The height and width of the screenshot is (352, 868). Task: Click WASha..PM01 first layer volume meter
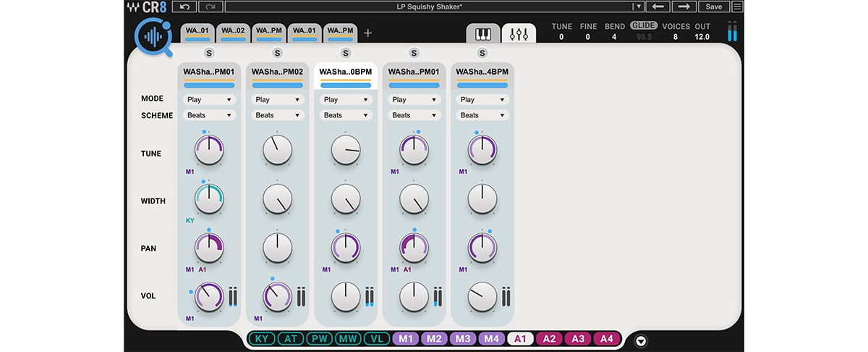pos(234,296)
